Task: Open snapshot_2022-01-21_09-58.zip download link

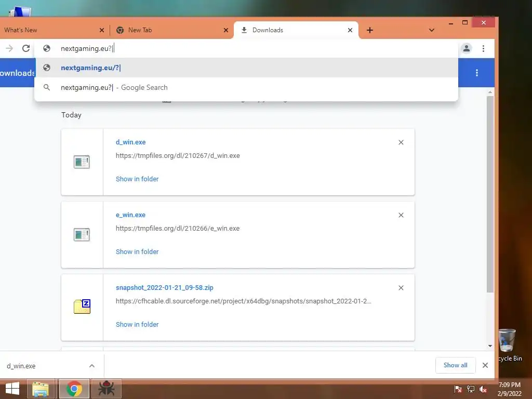Action: 165,288
